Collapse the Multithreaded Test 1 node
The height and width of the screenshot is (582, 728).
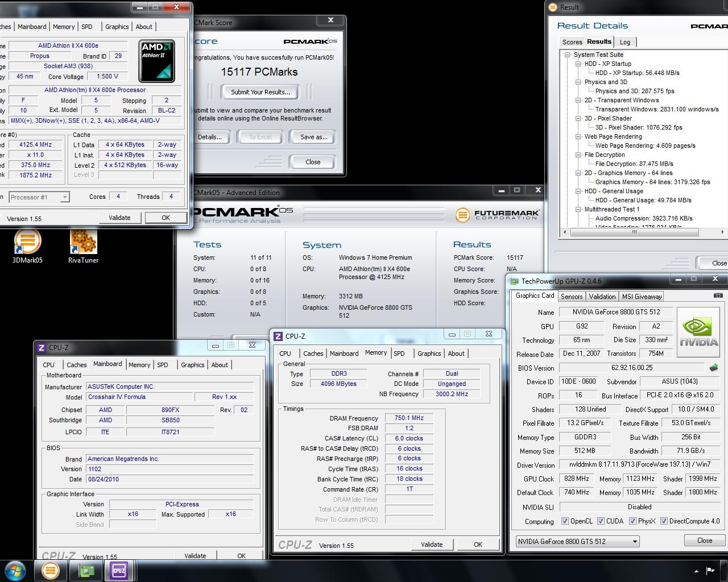(x=578, y=209)
